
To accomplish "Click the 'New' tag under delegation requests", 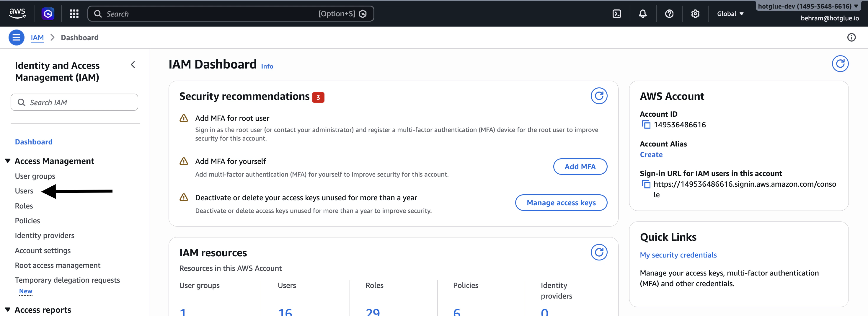I will pos(26,291).
